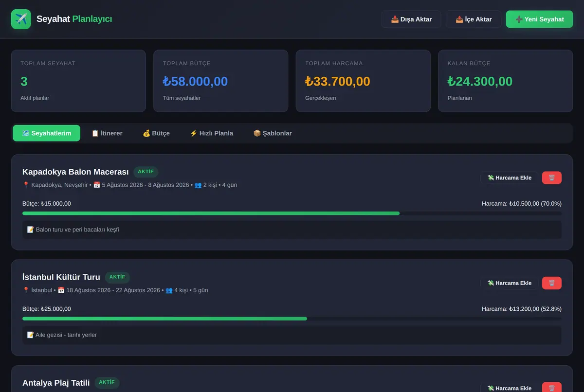Click the Seyahat Planlayıcı app title
This screenshot has height=392, width=584.
tap(74, 19)
